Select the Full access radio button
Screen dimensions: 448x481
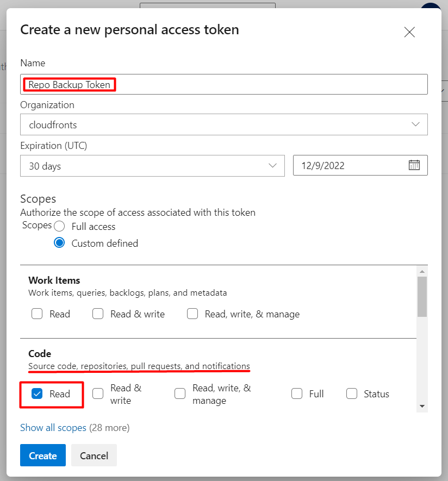pos(59,227)
